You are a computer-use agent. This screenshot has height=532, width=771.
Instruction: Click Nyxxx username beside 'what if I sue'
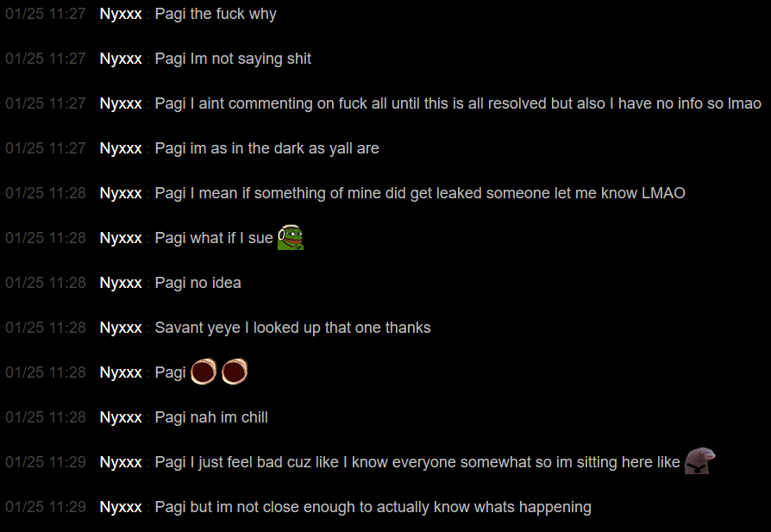click(121, 238)
